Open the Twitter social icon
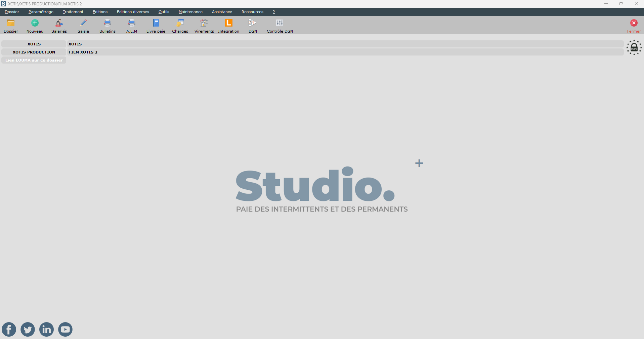Screen dimensions: 644x339 tap(28, 329)
